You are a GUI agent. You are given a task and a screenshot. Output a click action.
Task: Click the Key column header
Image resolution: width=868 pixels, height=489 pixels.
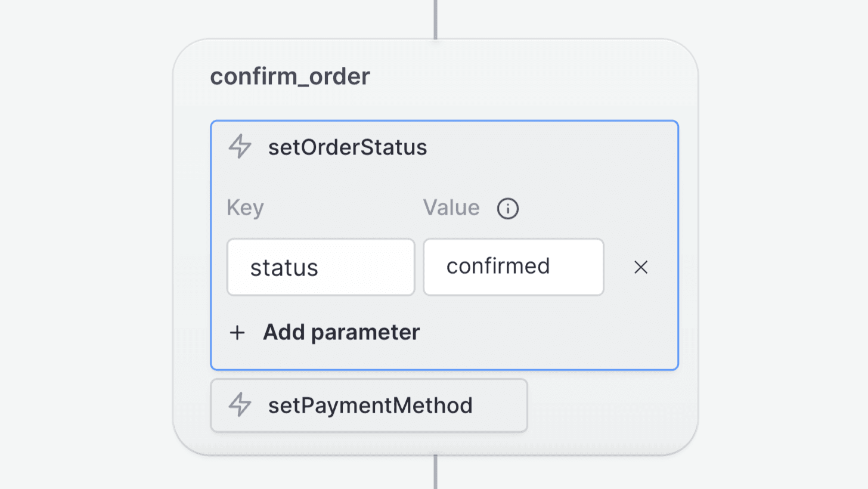pos(245,208)
